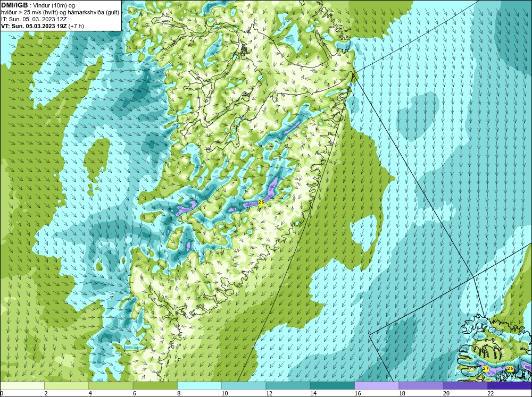The width and height of the screenshot is (532, 397).
Task: Click the 0–2 m/s cream legend swatch
Action: (22, 386)
